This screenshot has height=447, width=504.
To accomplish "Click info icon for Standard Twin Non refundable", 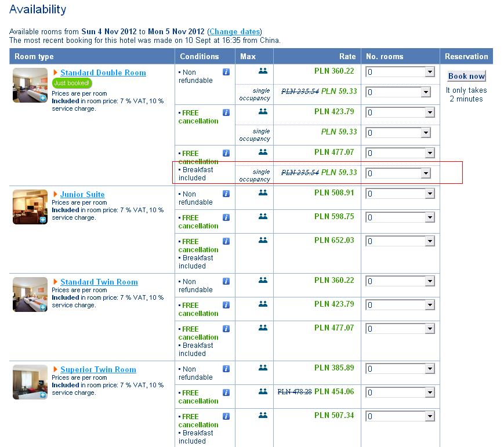I will click(x=226, y=281).
